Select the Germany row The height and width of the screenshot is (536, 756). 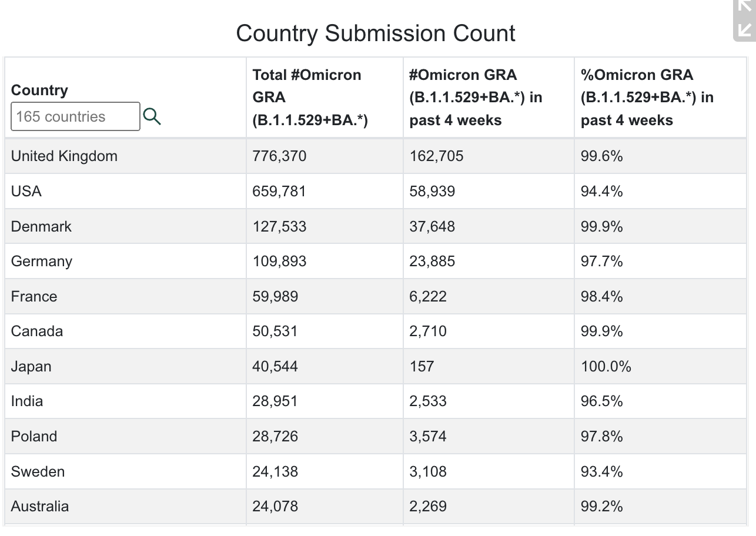coord(42,262)
